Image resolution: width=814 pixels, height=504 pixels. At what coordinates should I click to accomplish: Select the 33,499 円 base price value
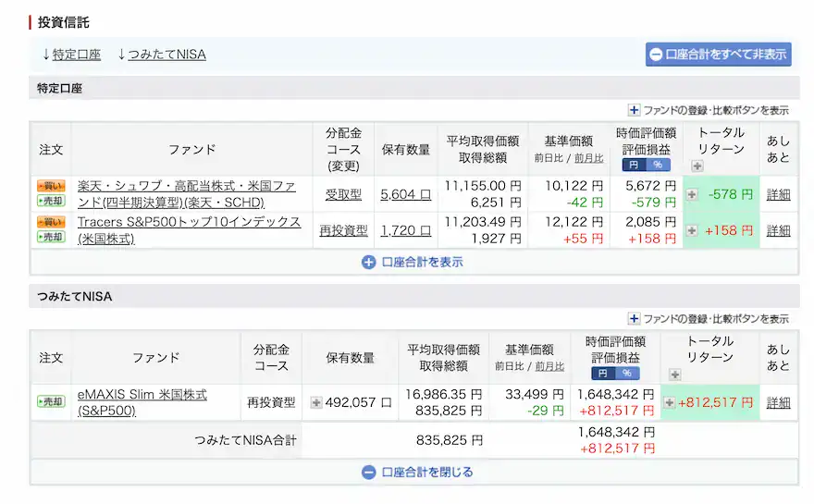click(535, 395)
